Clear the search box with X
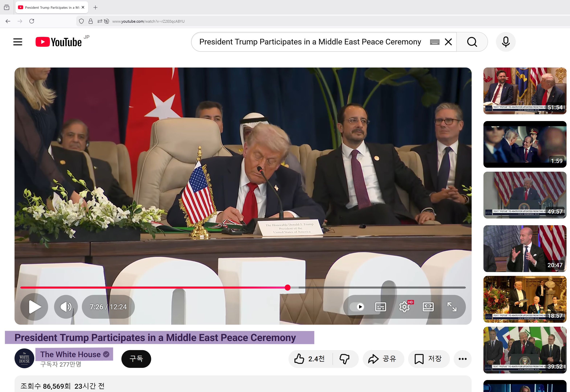This screenshot has width=570, height=392. (x=448, y=42)
